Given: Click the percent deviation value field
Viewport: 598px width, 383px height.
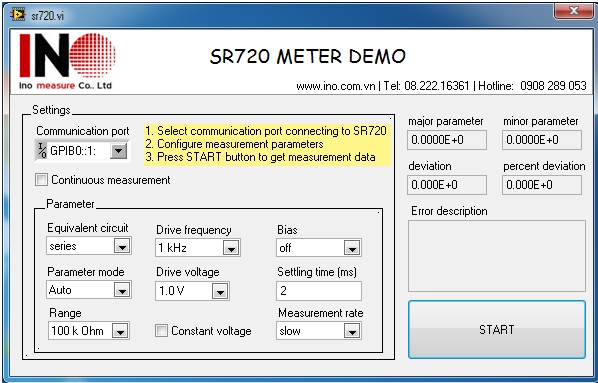Looking at the screenshot, I should (x=542, y=185).
